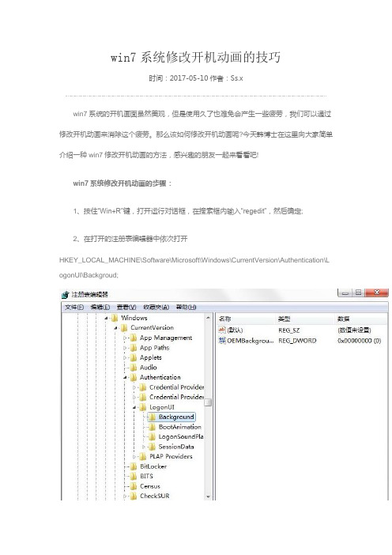Expand the App Management node
The image size is (392, 555).
(125, 338)
